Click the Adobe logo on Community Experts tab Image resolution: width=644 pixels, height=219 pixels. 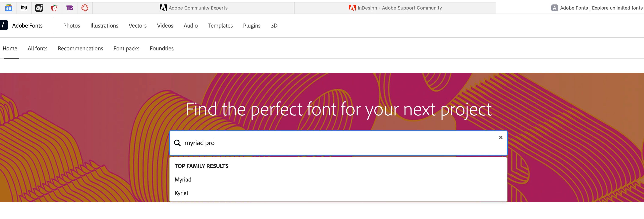(163, 8)
